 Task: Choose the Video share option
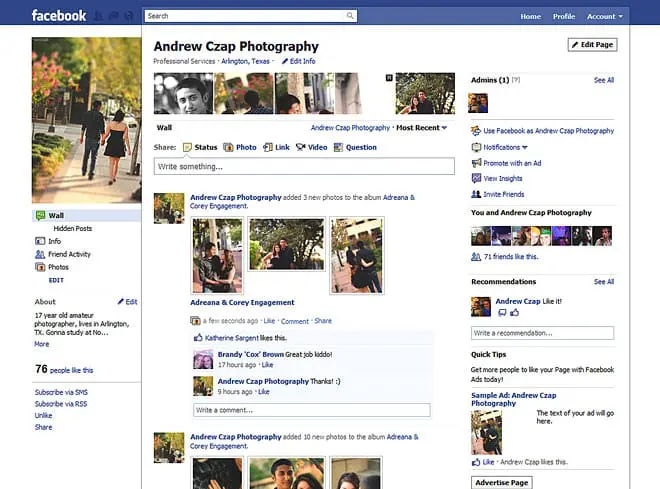pyautogui.click(x=311, y=147)
